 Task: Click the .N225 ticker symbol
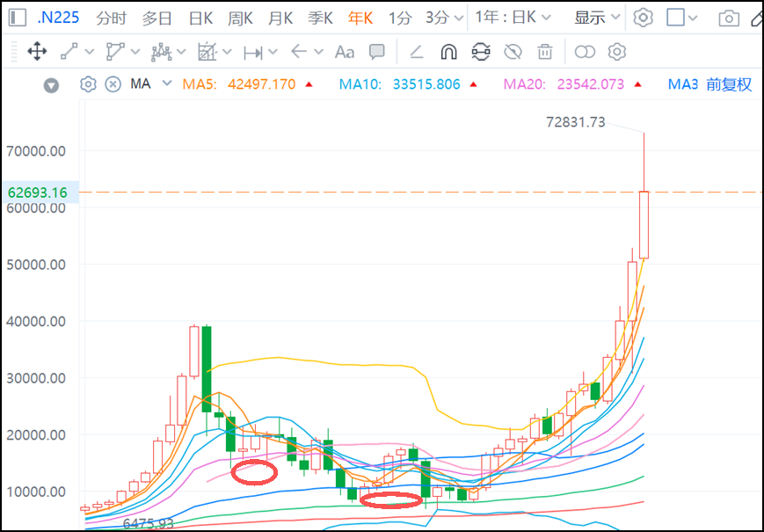click(x=59, y=18)
